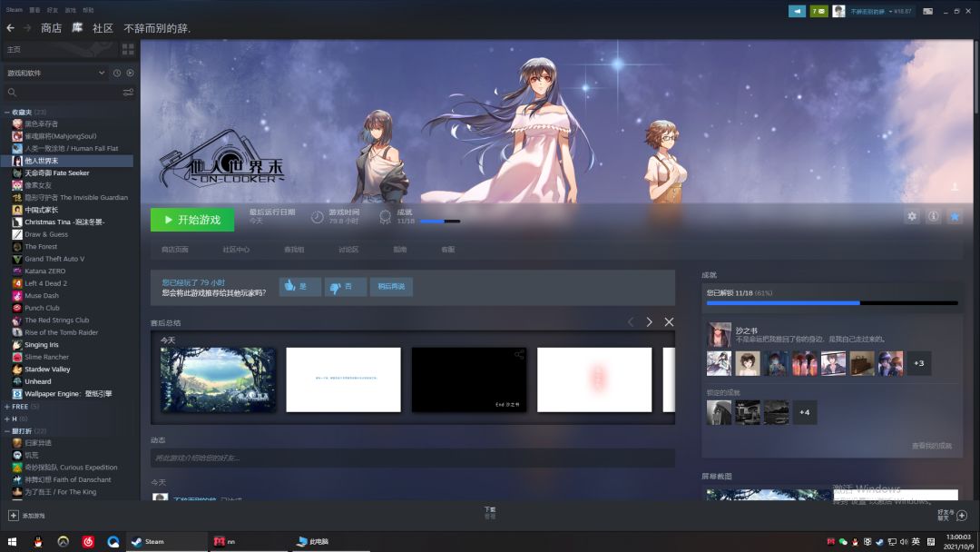The height and width of the screenshot is (552, 980).
Task: Open the blue announcements megaphone icon
Action: [x=797, y=11]
